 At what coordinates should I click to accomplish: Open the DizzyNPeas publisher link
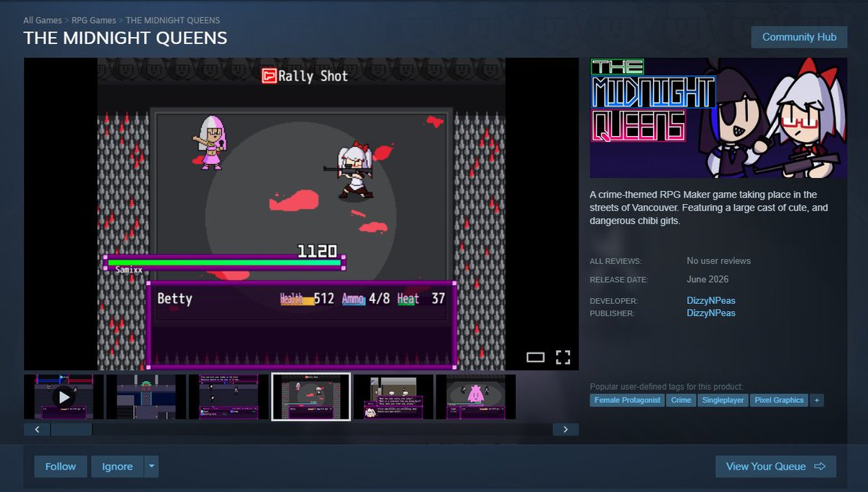[711, 313]
